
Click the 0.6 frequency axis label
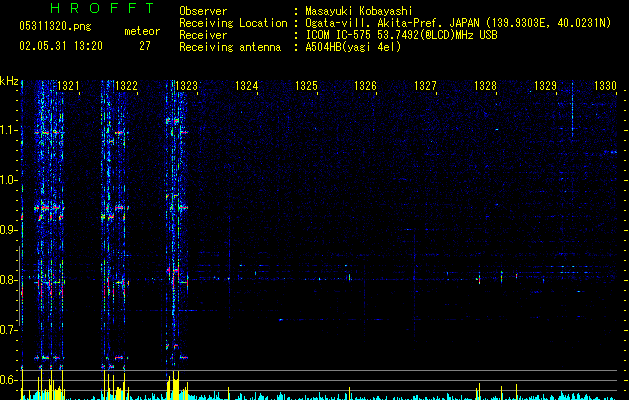pos(9,380)
